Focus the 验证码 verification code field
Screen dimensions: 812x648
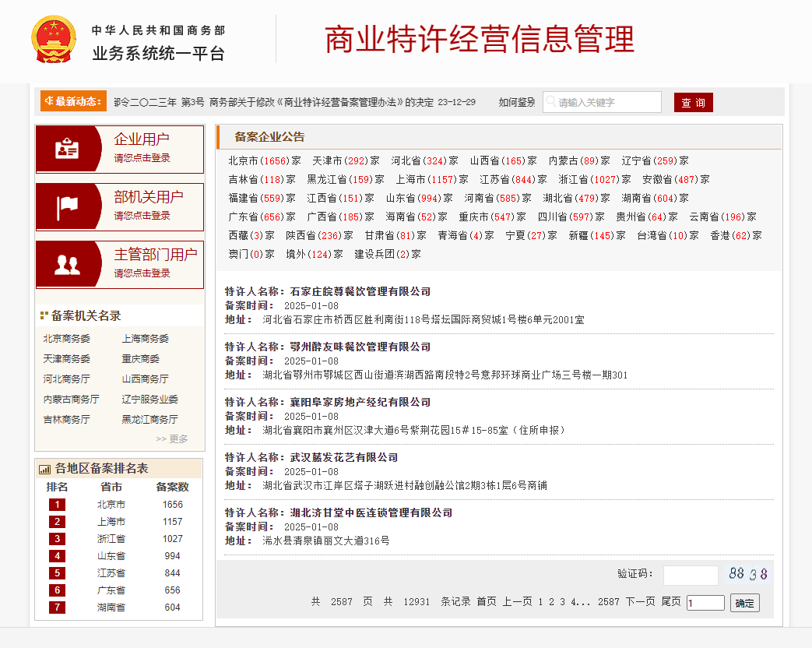(691, 575)
